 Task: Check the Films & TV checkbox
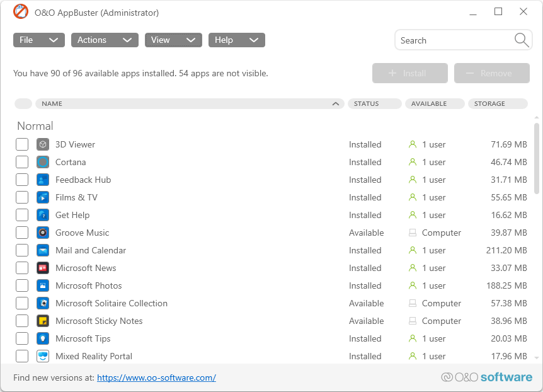tap(22, 197)
